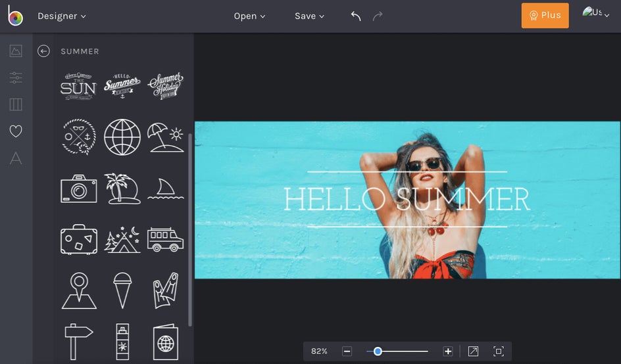
Task: Add the Summer Holiday script graphic
Action: 166,86
